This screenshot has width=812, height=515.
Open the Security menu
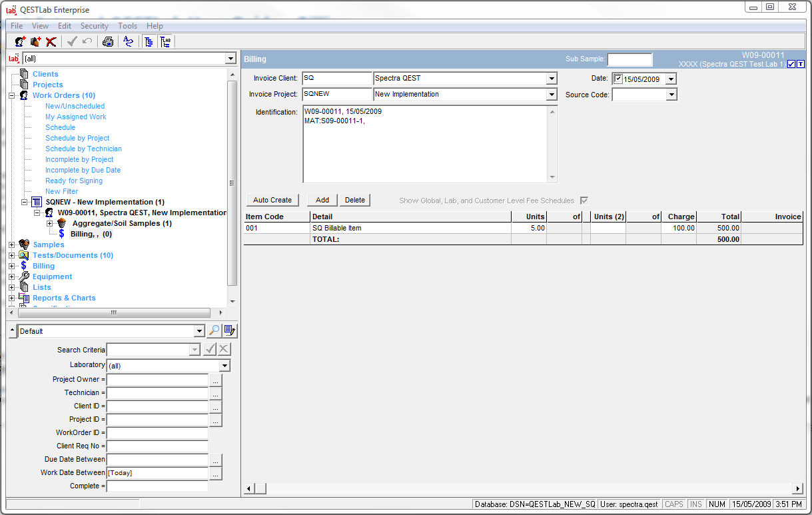[x=95, y=26]
